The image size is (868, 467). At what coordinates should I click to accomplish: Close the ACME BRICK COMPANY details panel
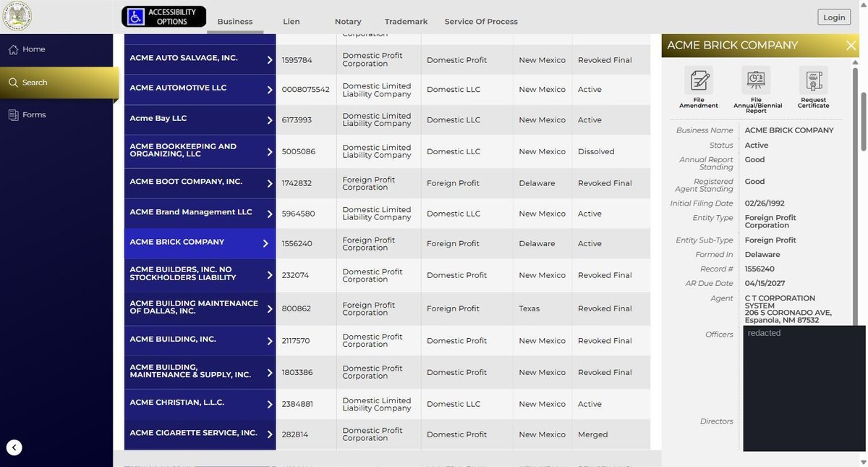tap(851, 46)
